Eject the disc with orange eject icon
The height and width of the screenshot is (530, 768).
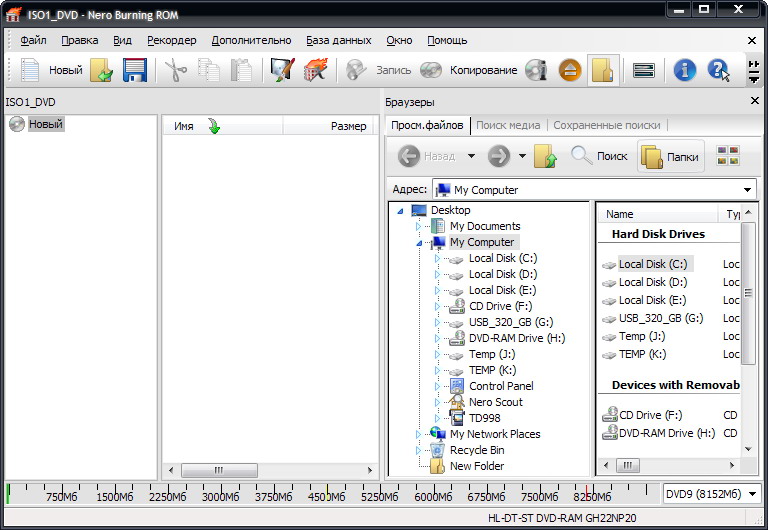pyautogui.click(x=570, y=70)
